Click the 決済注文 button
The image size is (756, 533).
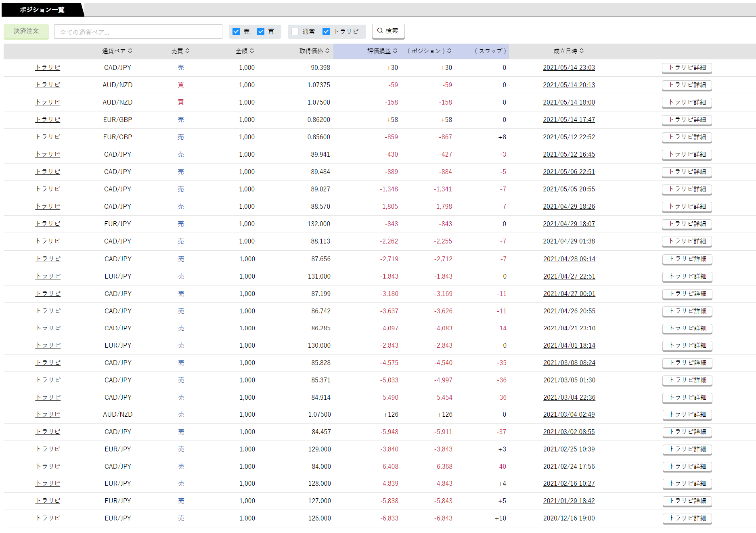[26, 31]
